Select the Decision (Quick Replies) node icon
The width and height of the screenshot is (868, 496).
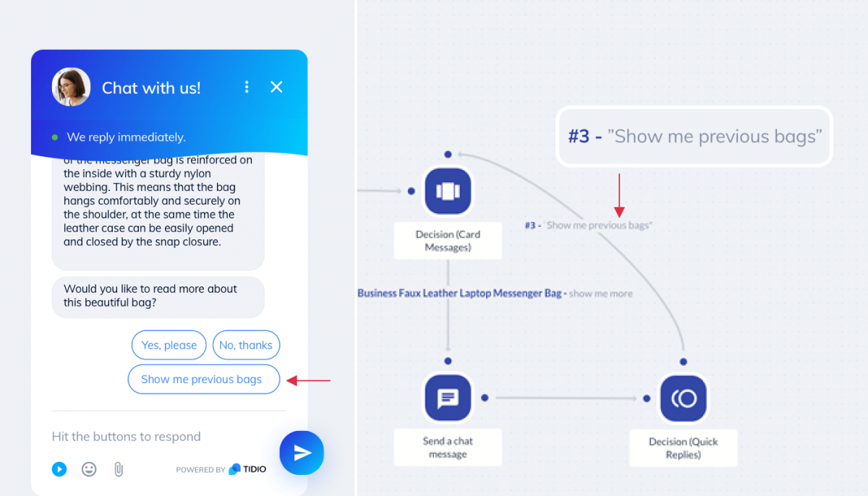(684, 398)
